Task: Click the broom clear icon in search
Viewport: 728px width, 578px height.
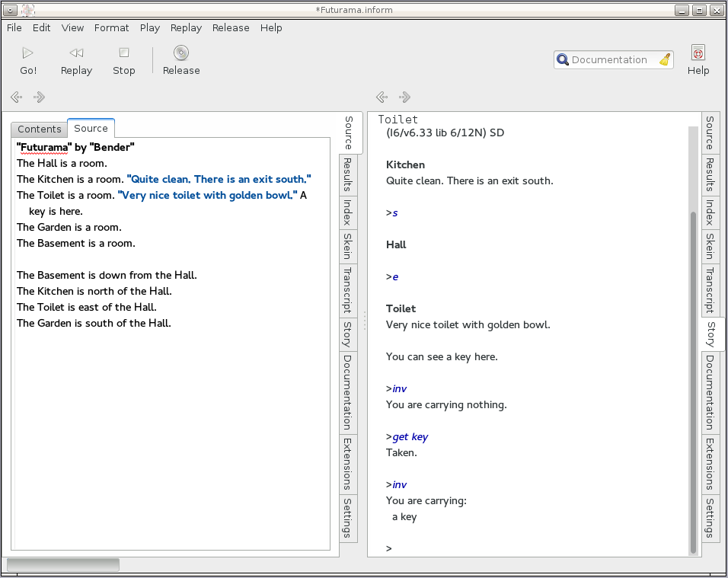Action: 665,60
